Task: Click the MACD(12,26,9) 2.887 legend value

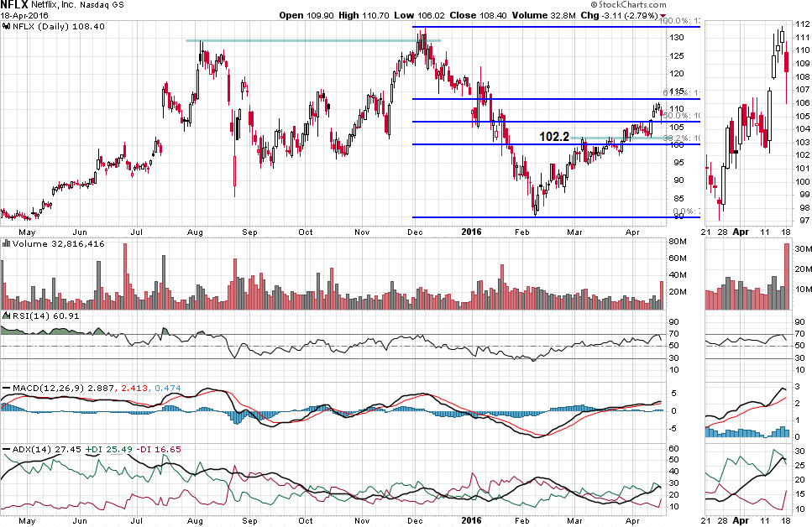Action: [x=63, y=388]
